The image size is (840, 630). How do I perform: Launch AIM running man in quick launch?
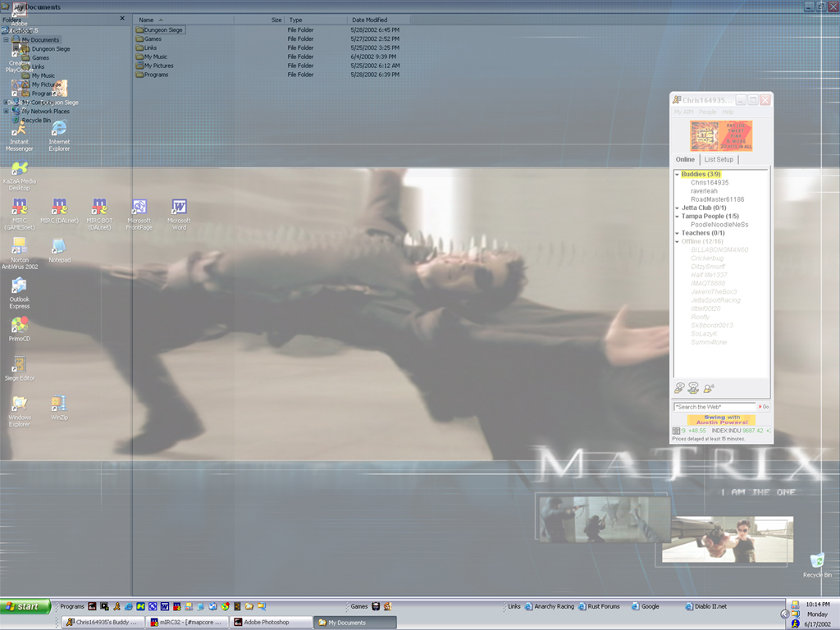pyautogui.click(x=116, y=606)
